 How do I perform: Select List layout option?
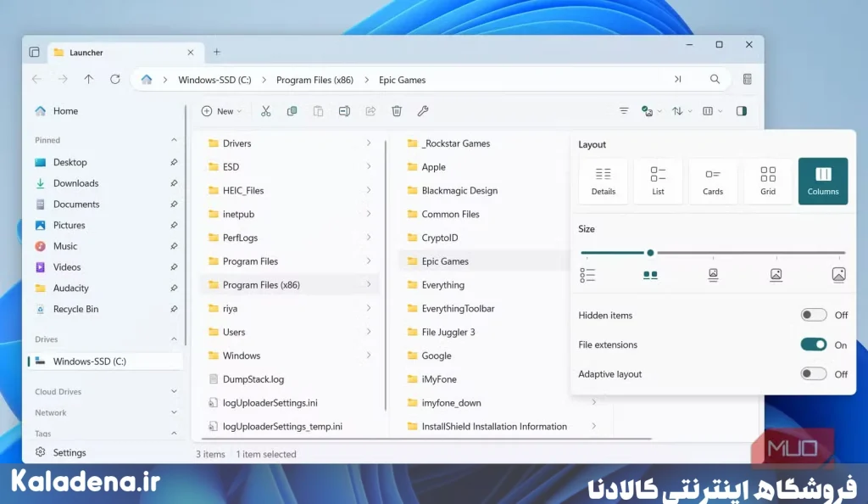658,181
